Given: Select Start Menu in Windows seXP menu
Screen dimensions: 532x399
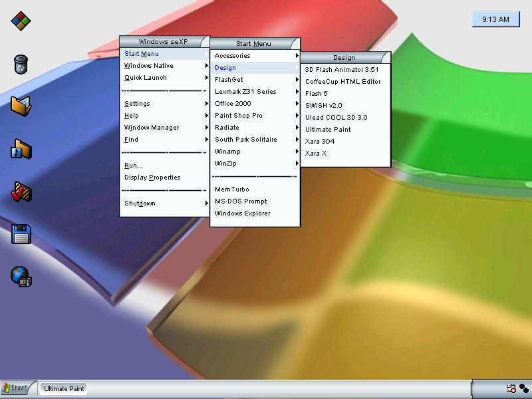Looking at the screenshot, I should (x=164, y=54).
